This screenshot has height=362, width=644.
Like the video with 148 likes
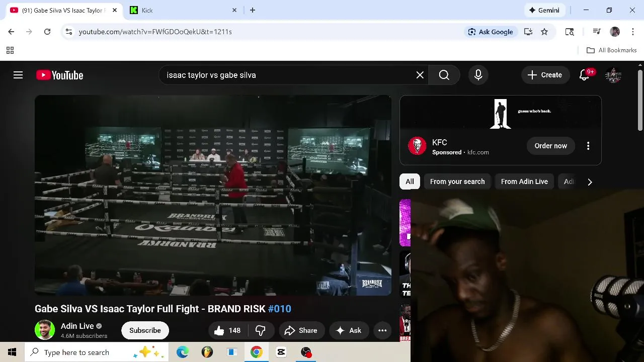click(x=228, y=330)
